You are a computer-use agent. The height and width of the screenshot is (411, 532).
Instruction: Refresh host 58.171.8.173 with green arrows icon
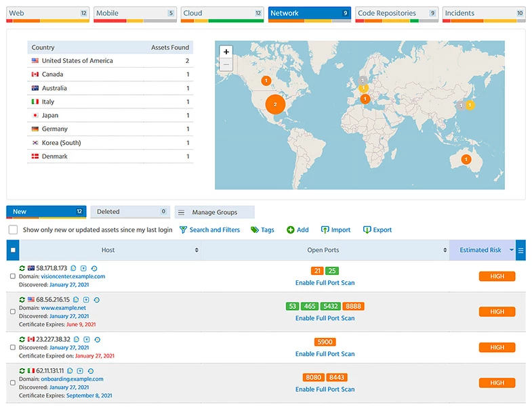click(x=22, y=269)
